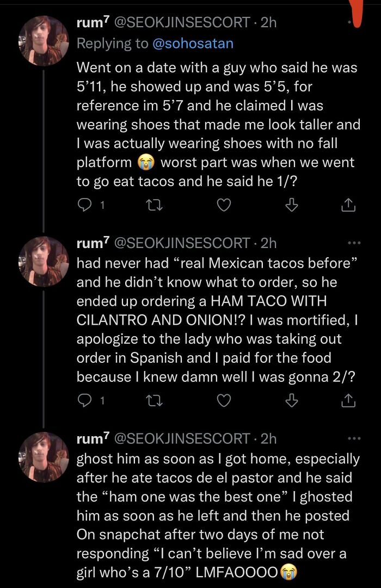Open more options on the HAM TACO tweet
Screen dimensions: 381x588
(354, 243)
